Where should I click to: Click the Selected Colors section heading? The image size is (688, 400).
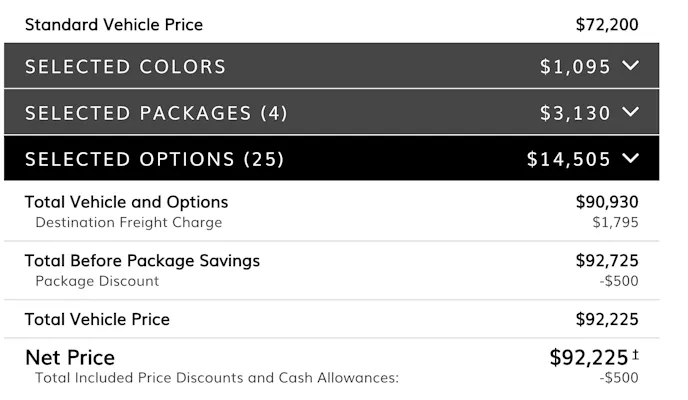pos(125,67)
